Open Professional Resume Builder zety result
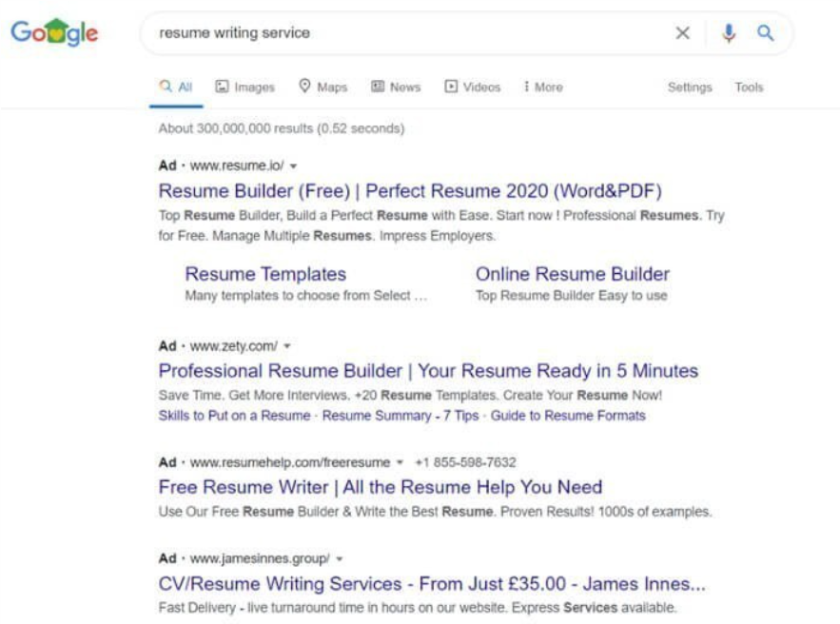Screen dimensions: 840x624 (x=428, y=371)
